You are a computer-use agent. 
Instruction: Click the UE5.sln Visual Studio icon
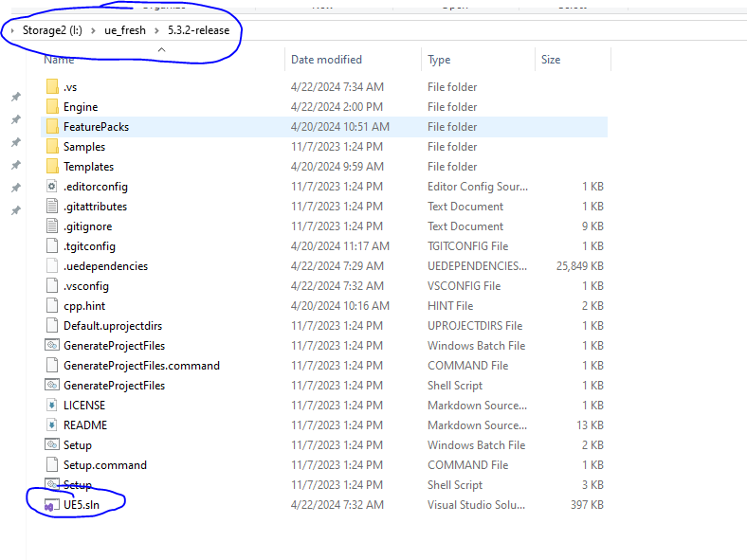click(x=52, y=505)
